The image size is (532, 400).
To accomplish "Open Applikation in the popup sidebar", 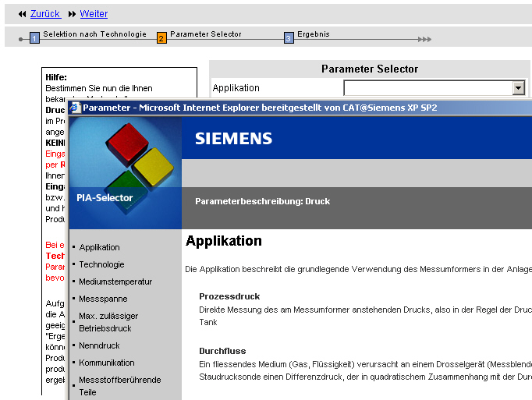I will (99, 247).
